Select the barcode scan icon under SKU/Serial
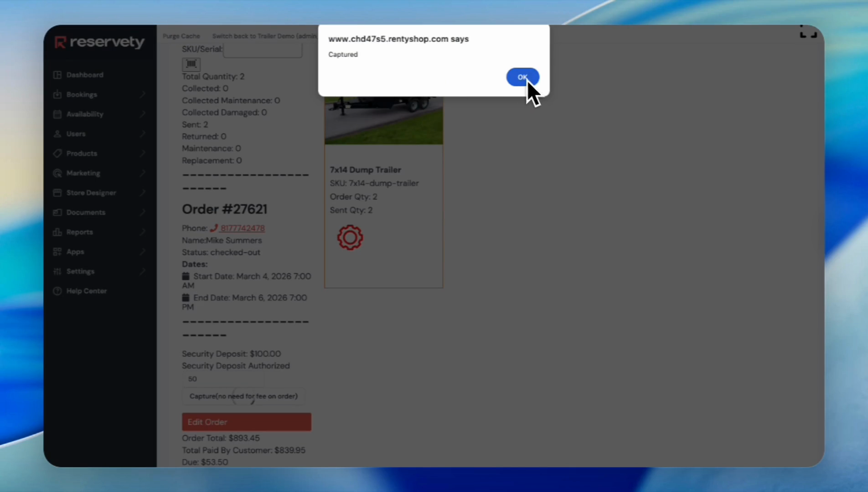This screenshot has width=868, height=492. [x=191, y=64]
